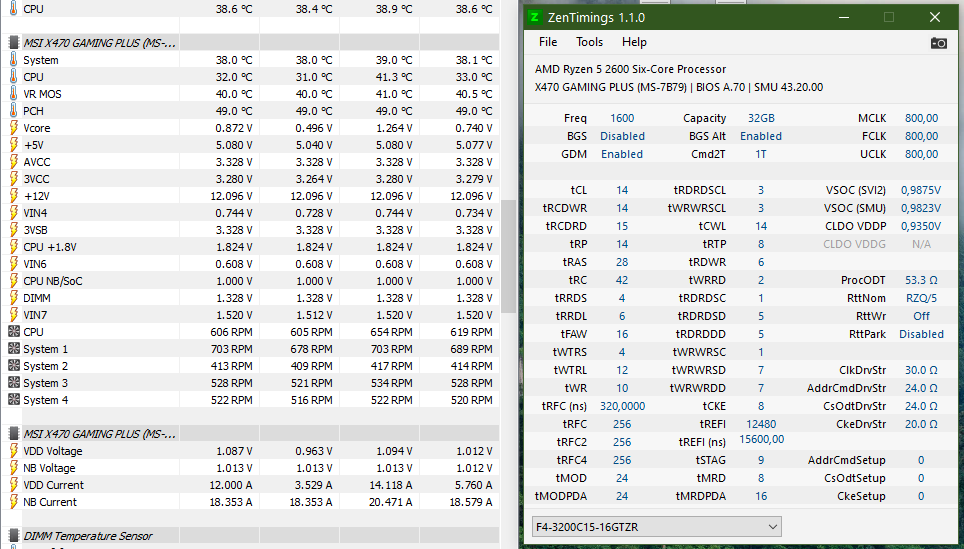Viewport: 964px width, 549px height.
Task: Click the lightning icon of the DIMM row
Action: (x=14, y=298)
